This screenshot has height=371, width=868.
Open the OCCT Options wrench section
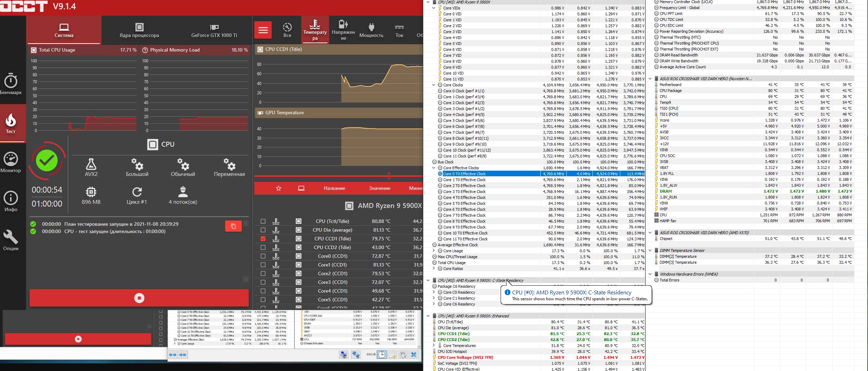(x=11, y=240)
